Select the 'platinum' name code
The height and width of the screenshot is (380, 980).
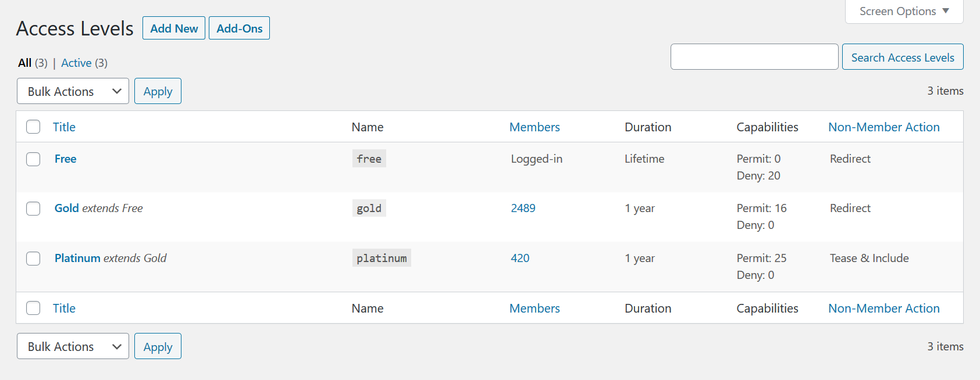(x=382, y=258)
